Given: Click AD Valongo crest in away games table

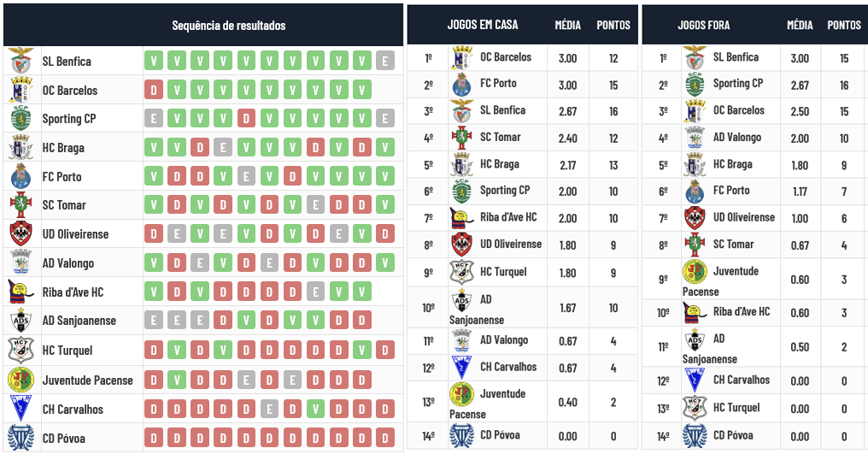Looking at the screenshot, I should 695,138.
